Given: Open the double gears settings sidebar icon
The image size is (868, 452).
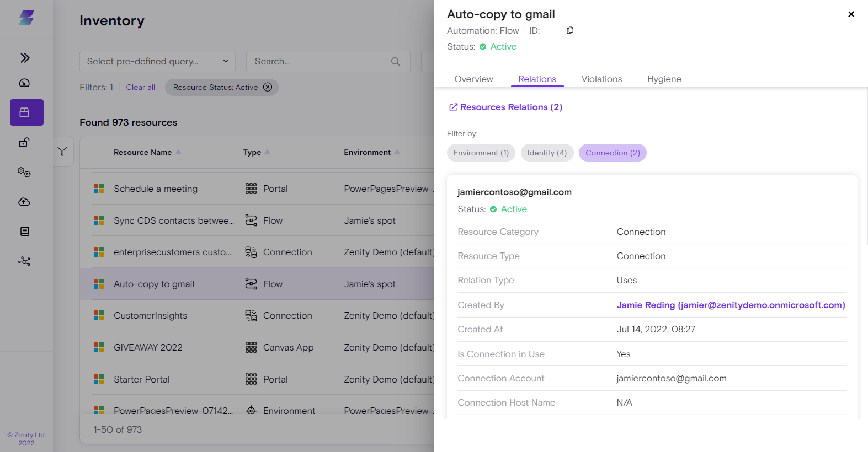Looking at the screenshot, I should (x=25, y=172).
